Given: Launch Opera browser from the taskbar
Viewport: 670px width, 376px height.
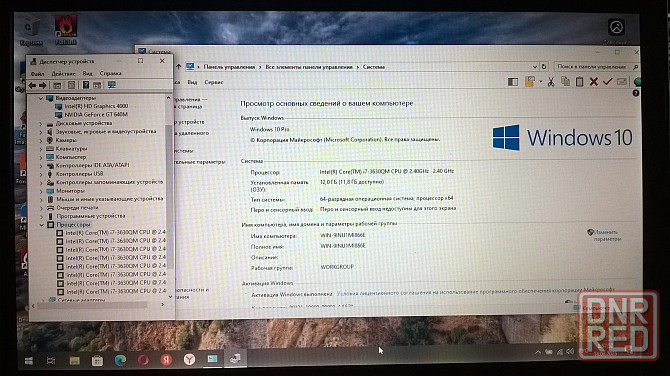Looking at the screenshot, I should [x=143, y=360].
